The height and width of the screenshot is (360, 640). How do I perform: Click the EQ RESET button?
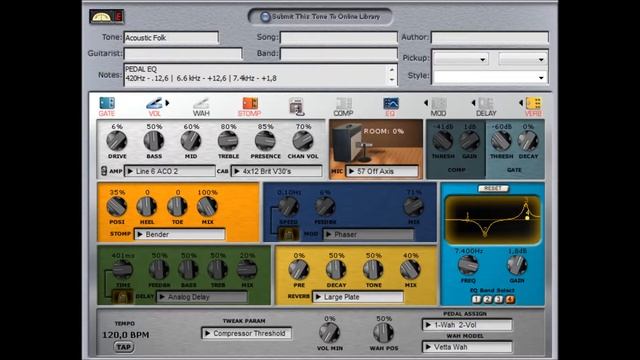(493, 189)
